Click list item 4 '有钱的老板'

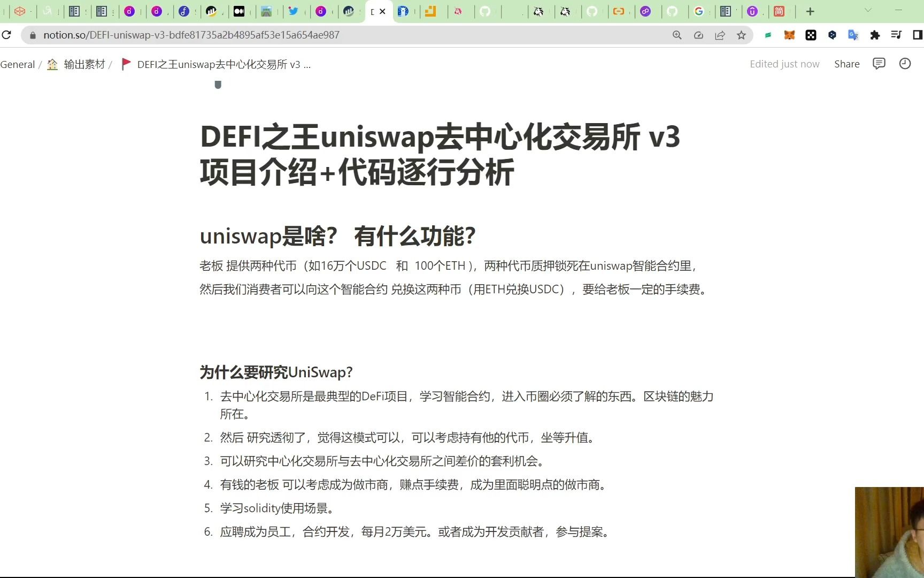(x=414, y=485)
